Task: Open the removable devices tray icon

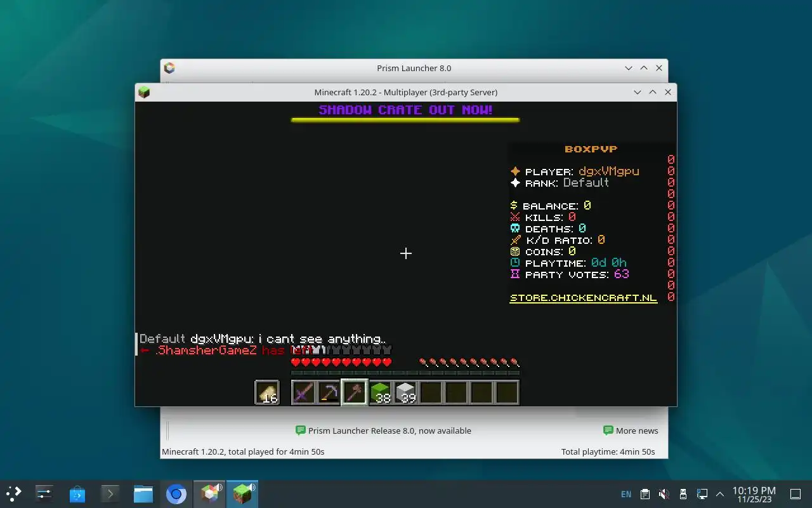Action: (x=683, y=494)
